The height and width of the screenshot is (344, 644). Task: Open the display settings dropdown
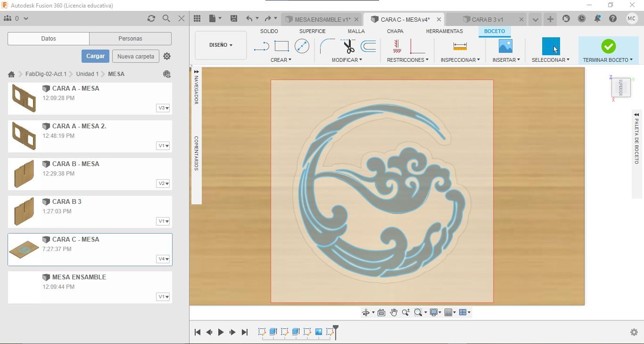(x=435, y=312)
